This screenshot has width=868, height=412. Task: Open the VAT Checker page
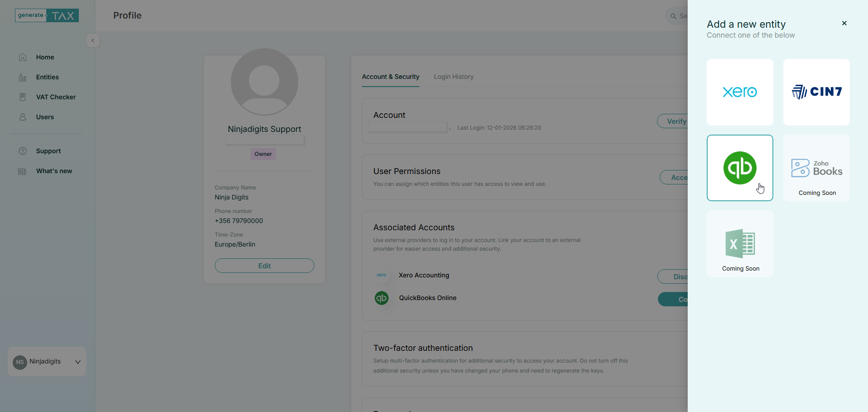[56, 97]
